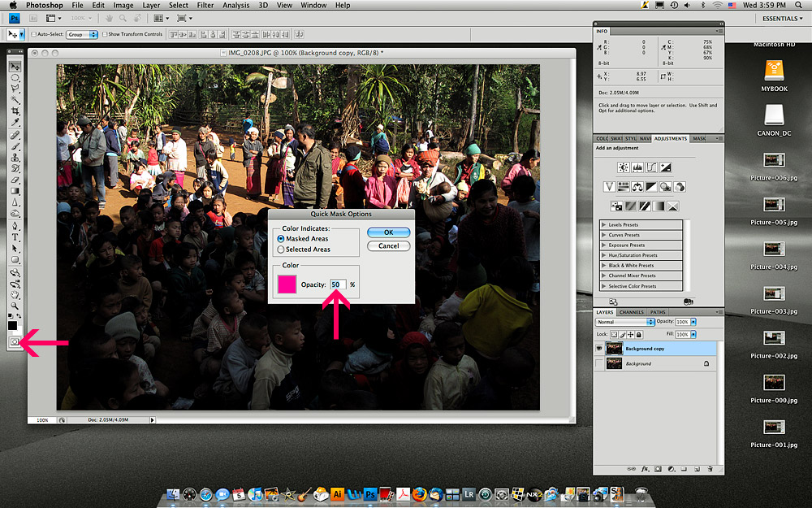Click the layer style fx icon
Screen dimensions: 812x508
[x=646, y=469]
